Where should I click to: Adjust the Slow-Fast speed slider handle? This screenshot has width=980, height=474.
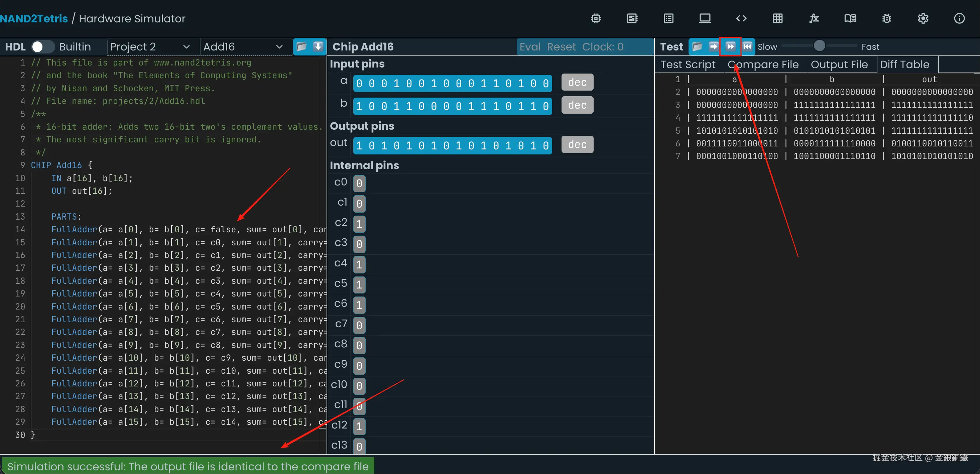(819, 46)
